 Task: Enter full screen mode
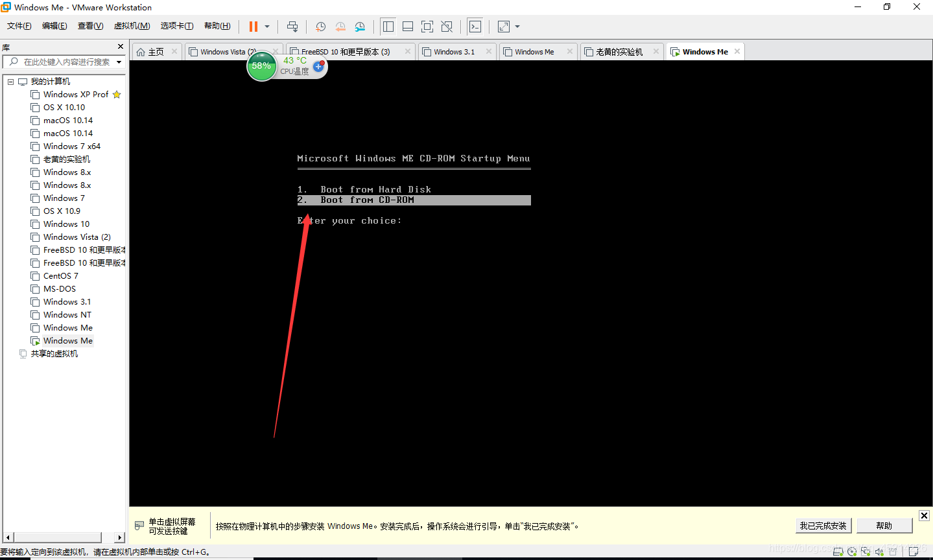[x=427, y=27]
